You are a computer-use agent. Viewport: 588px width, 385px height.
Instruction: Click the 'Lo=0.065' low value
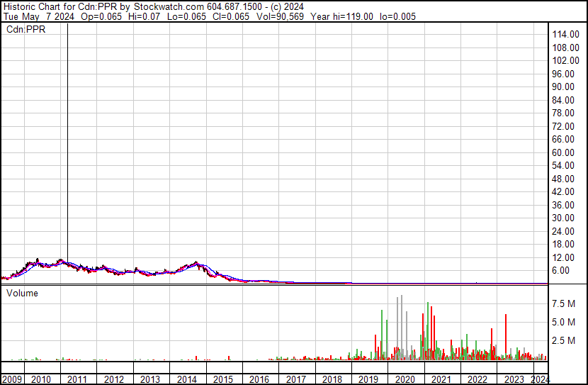point(186,16)
